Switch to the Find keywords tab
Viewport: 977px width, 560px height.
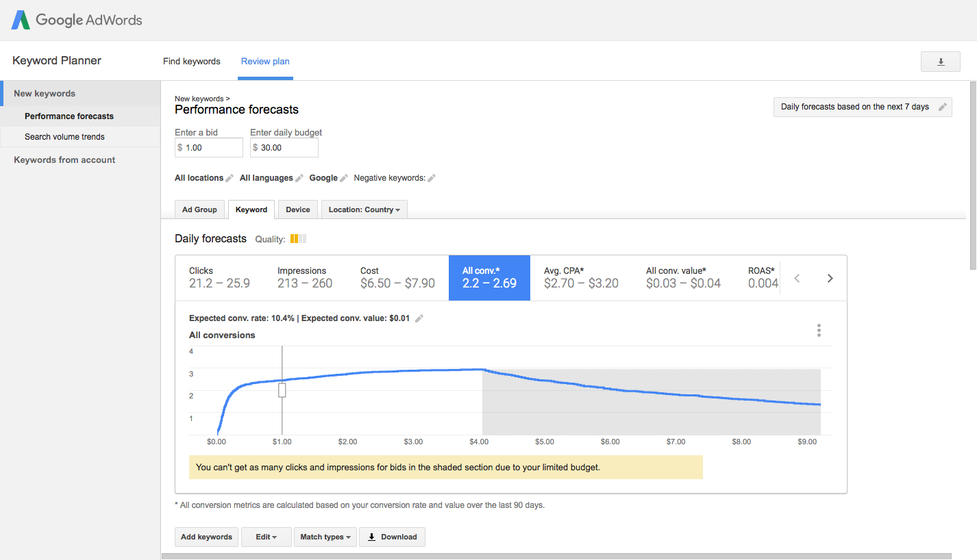192,62
